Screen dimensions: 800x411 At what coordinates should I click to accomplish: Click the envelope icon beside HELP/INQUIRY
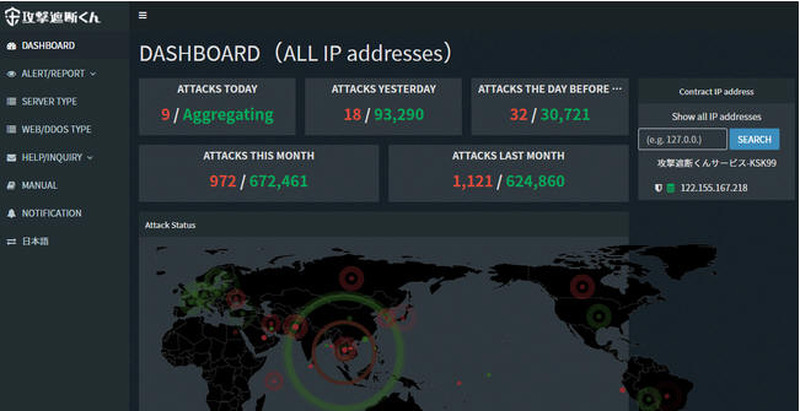pyautogui.click(x=11, y=158)
